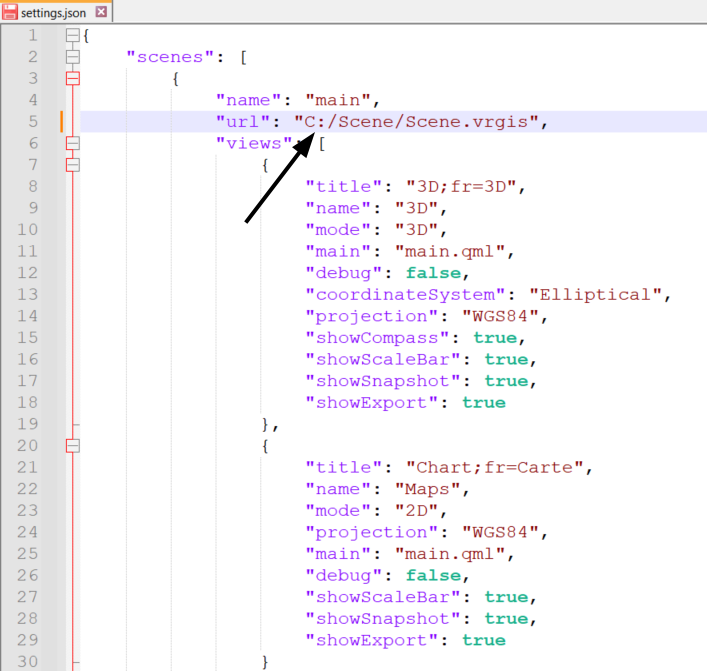Image resolution: width=707 pixels, height=671 pixels.
Task: Collapse the root object fold on line 1
Action: (72, 36)
